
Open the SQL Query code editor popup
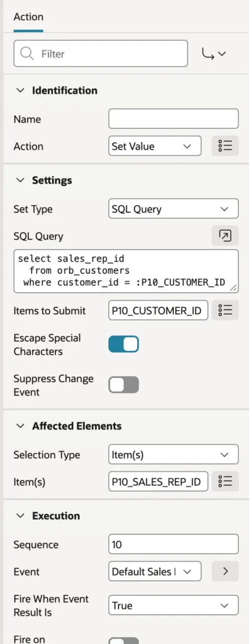click(x=225, y=236)
